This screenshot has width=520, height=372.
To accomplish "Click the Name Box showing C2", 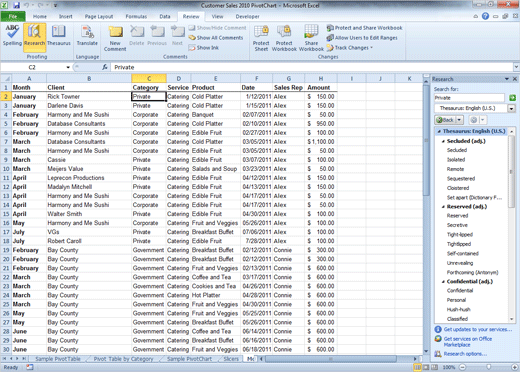I will click(x=33, y=67).
